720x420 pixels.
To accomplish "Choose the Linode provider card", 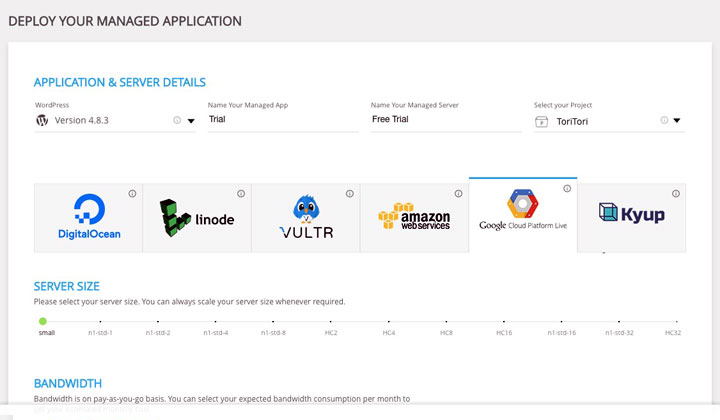I will 197,218.
